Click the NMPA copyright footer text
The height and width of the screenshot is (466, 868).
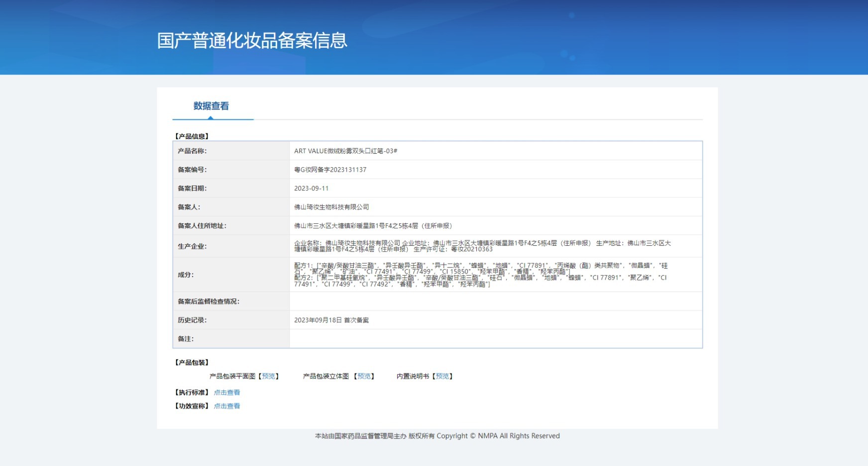[x=437, y=436]
